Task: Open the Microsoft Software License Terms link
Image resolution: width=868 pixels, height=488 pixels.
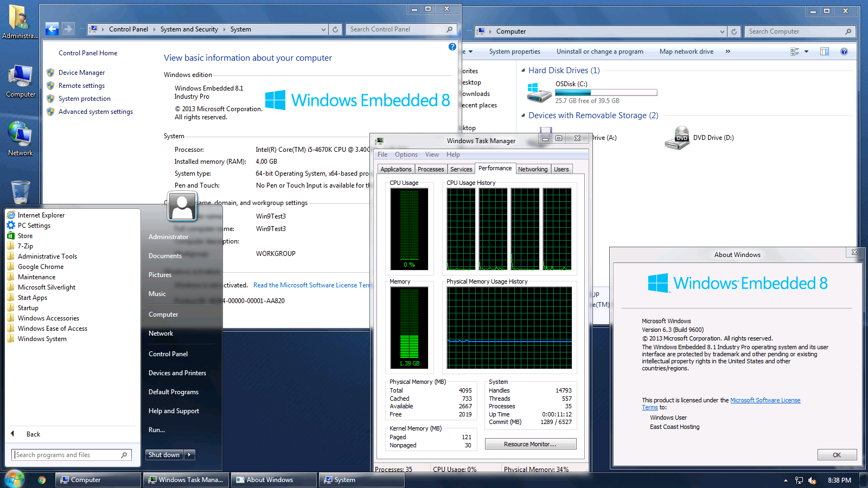Action: (765, 400)
